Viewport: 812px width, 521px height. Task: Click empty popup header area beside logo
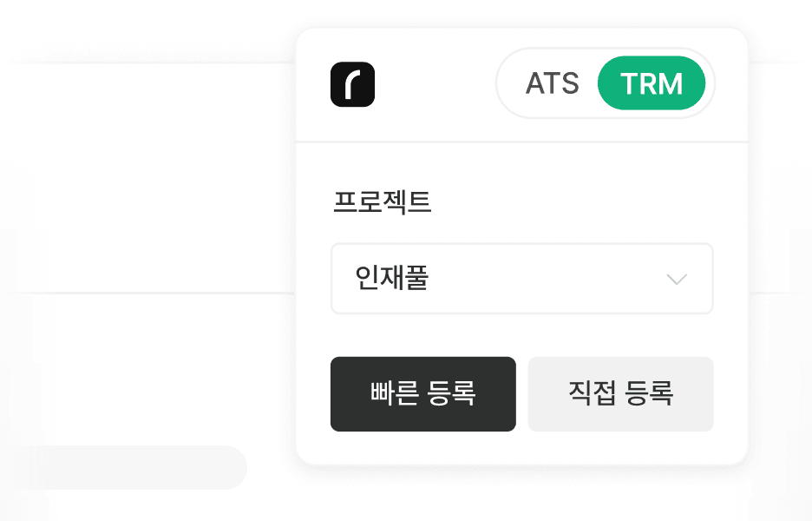click(435, 84)
